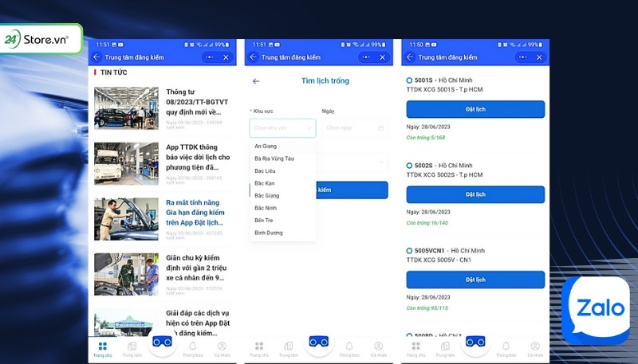Select An Giang from the list
This screenshot has height=364, width=638.
click(283, 147)
